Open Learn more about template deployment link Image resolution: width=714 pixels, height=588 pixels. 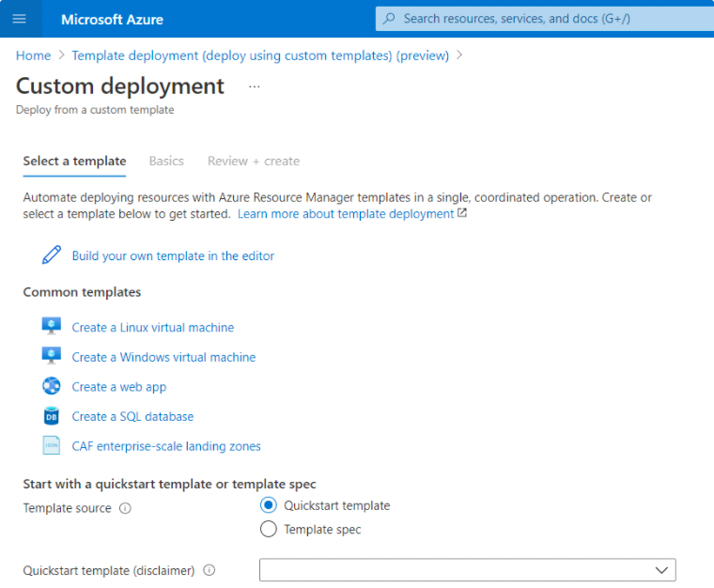[x=346, y=213]
